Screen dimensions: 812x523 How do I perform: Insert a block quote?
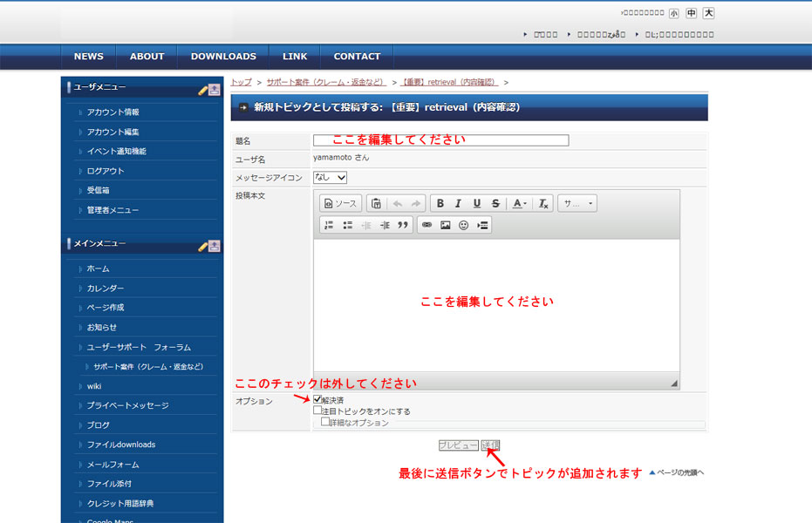pyautogui.click(x=403, y=225)
